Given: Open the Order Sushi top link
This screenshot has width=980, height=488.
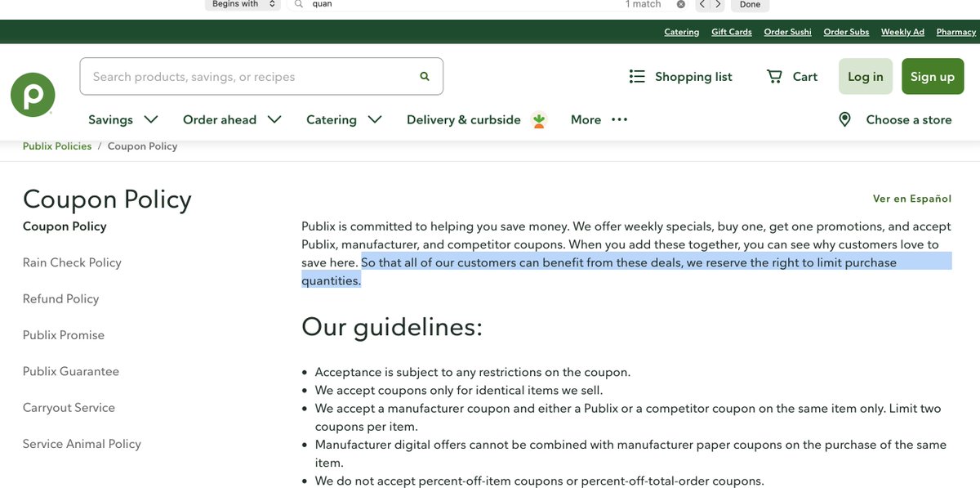Looking at the screenshot, I should tap(788, 32).
